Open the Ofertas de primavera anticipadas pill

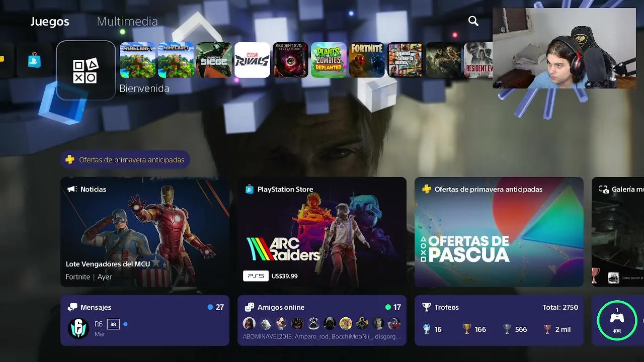point(125,160)
